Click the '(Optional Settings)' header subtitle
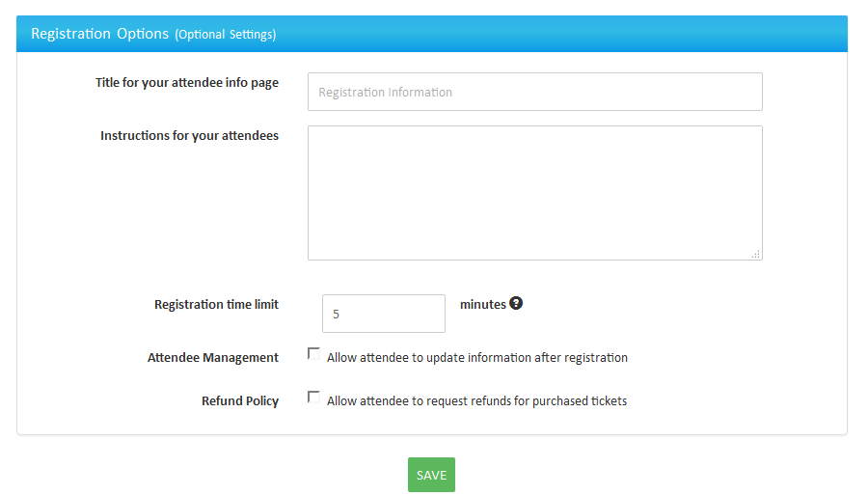The width and height of the screenshot is (868, 495). tap(225, 35)
